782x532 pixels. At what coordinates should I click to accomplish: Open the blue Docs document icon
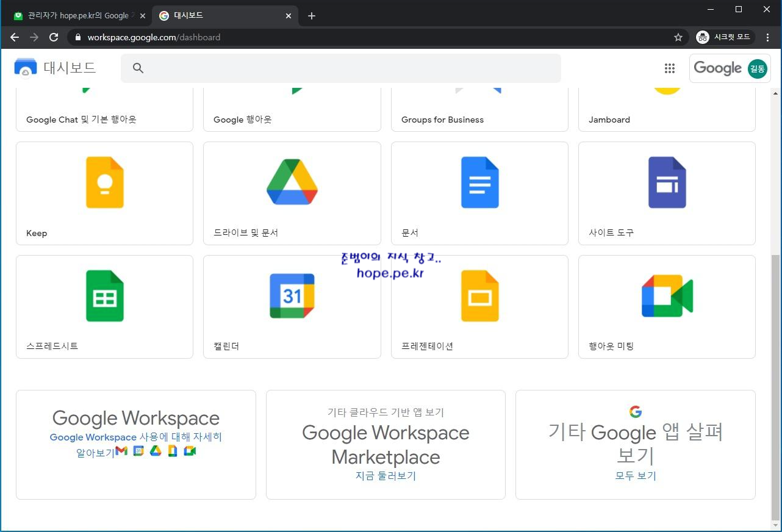480,182
